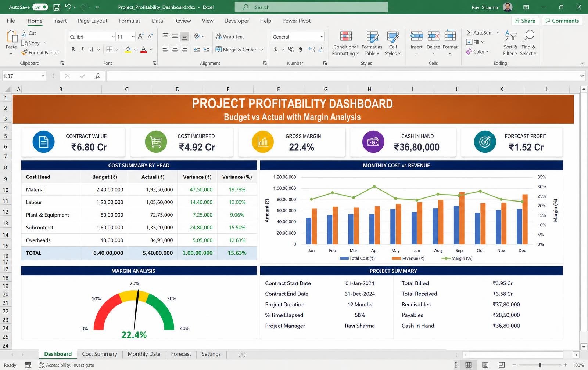Open the Comments button
This screenshot has height=370, width=588.
click(562, 21)
